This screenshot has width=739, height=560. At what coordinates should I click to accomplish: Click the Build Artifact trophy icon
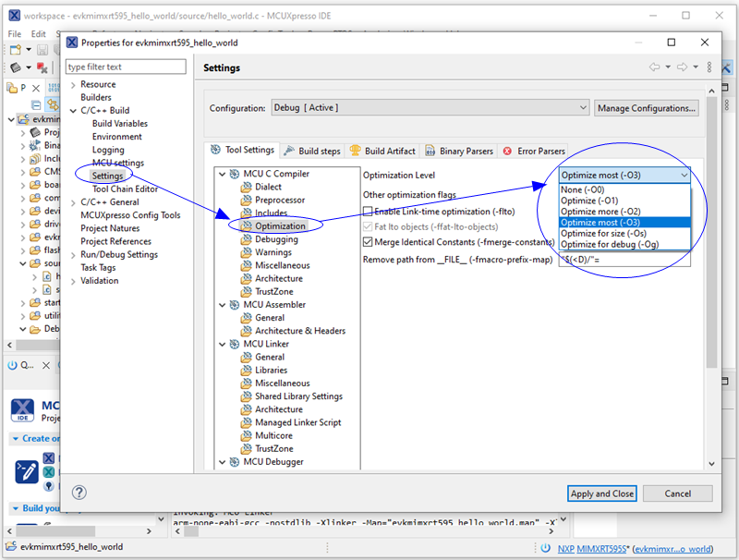(356, 151)
